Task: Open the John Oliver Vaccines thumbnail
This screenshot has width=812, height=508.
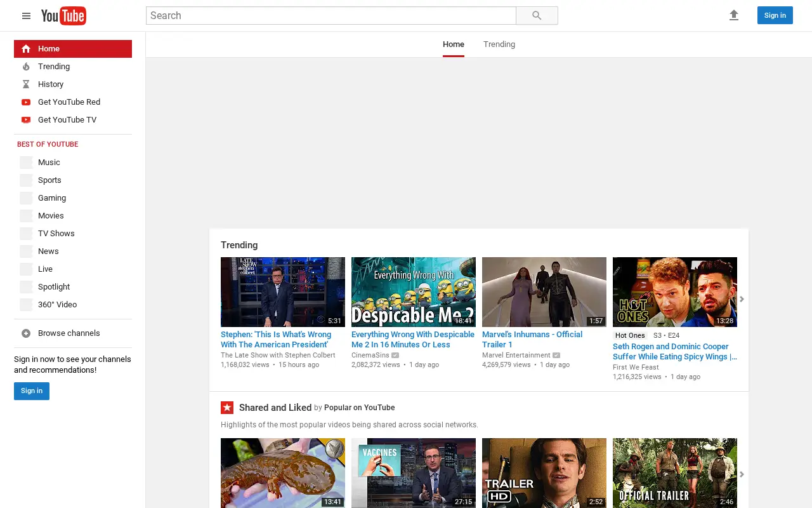Action: point(414,473)
